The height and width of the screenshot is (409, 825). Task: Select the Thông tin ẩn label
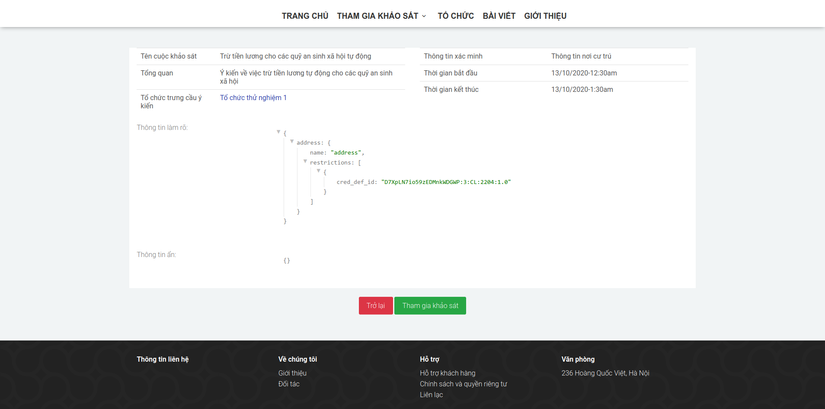click(x=157, y=255)
